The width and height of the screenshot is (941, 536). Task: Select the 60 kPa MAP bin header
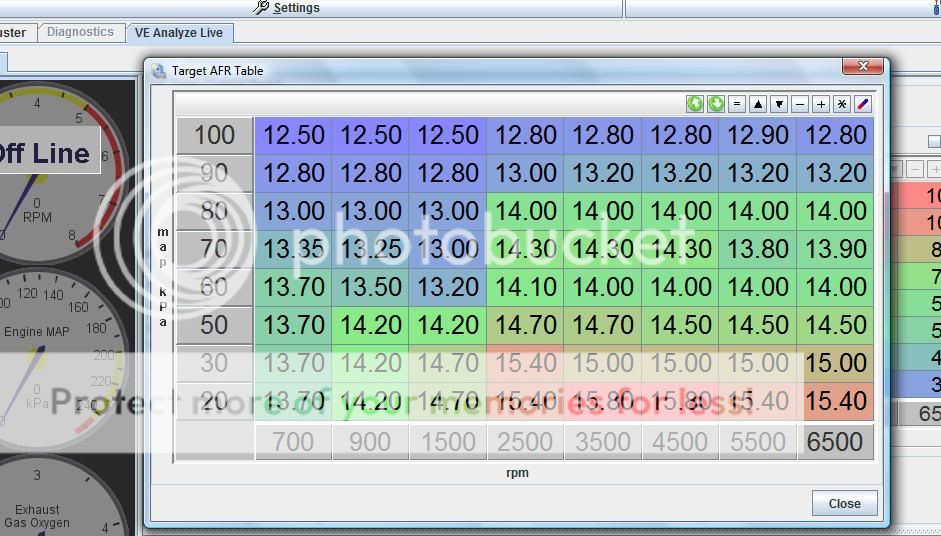[214, 287]
